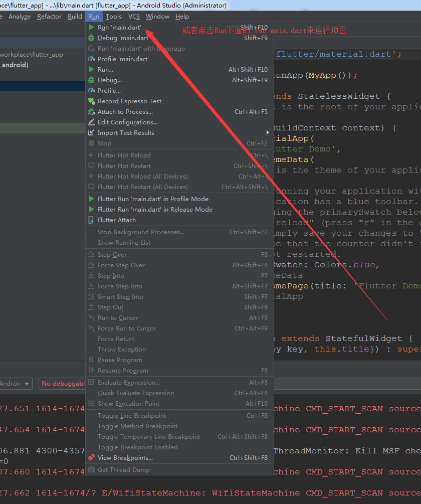Click the Import Test Results icon
The width and height of the screenshot is (421, 504).
tap(92, 133)
